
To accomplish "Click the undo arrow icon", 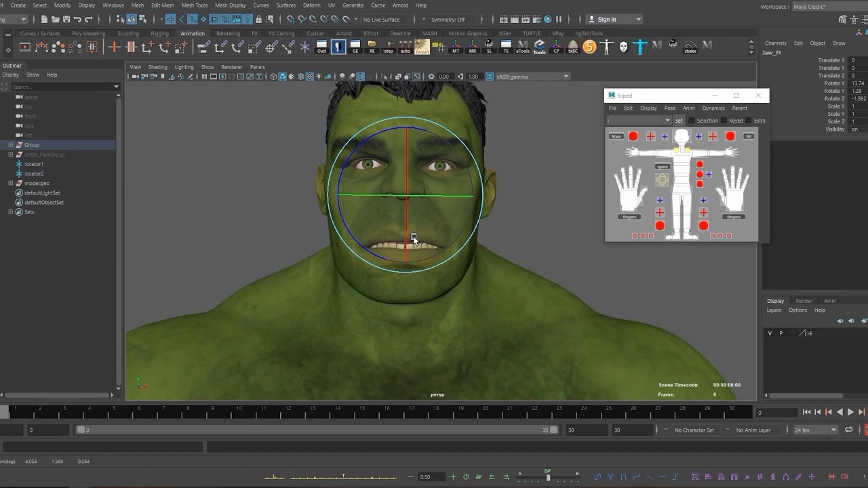I will [77, 19].
